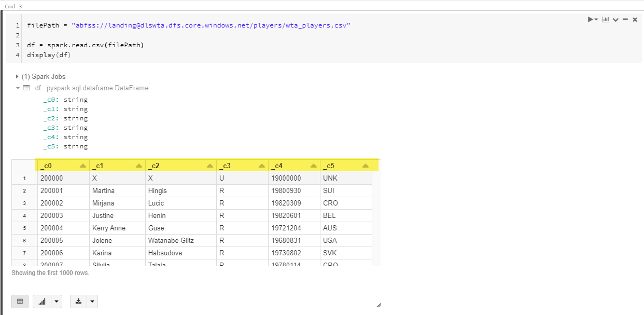Minimize the cell using the dash icon
Image resolution: width=644 pixels, height=315 pixels.
click(x=625, y=19)
